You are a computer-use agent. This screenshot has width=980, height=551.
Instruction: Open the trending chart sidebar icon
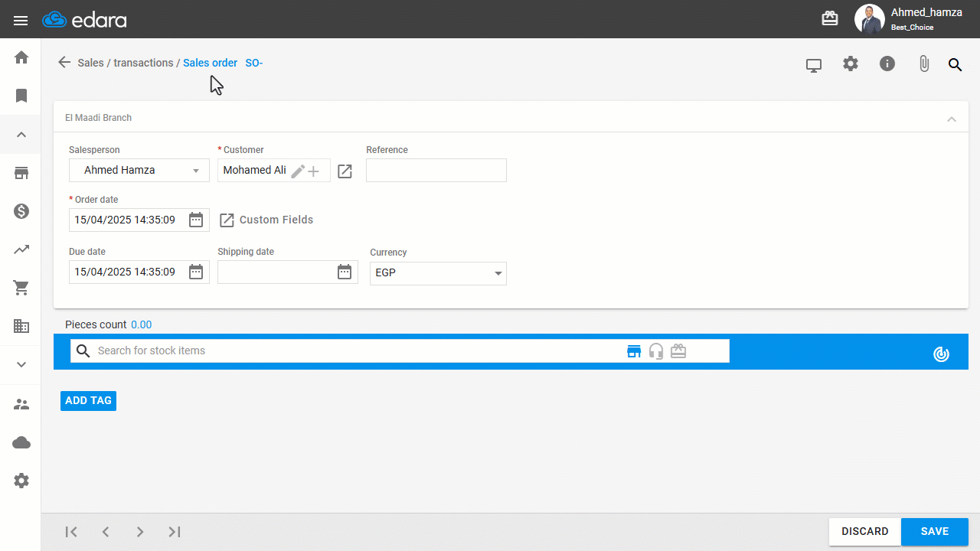[x=21, y=249]
